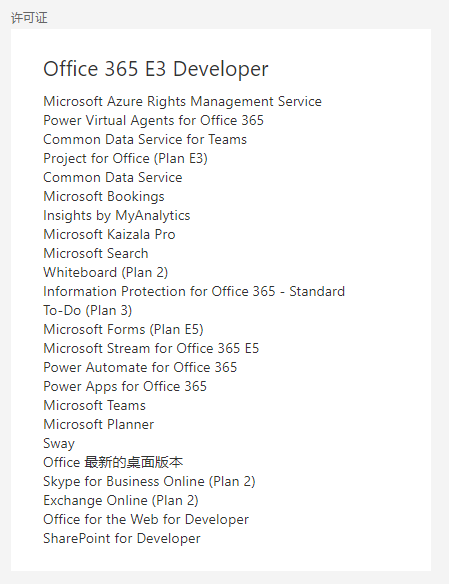Screen dimensions: 449x584
Task: Click the Microsoft Search item
Action: [x=96, y=253]
